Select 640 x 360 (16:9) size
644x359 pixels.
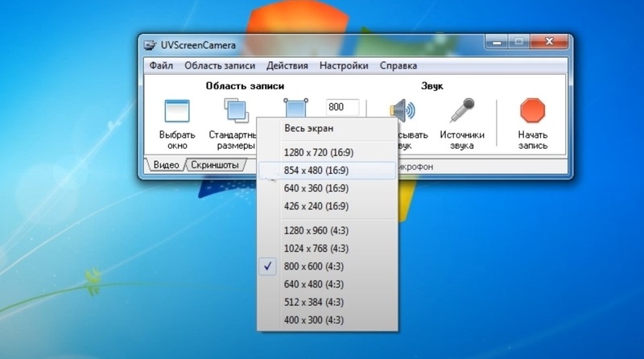328,188
